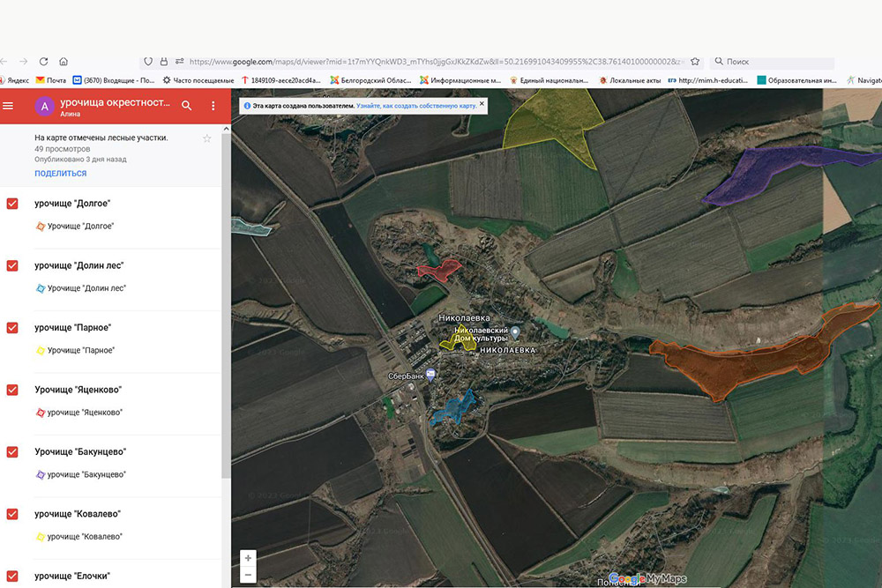Open the Почта bookmark

pos(50,80)
